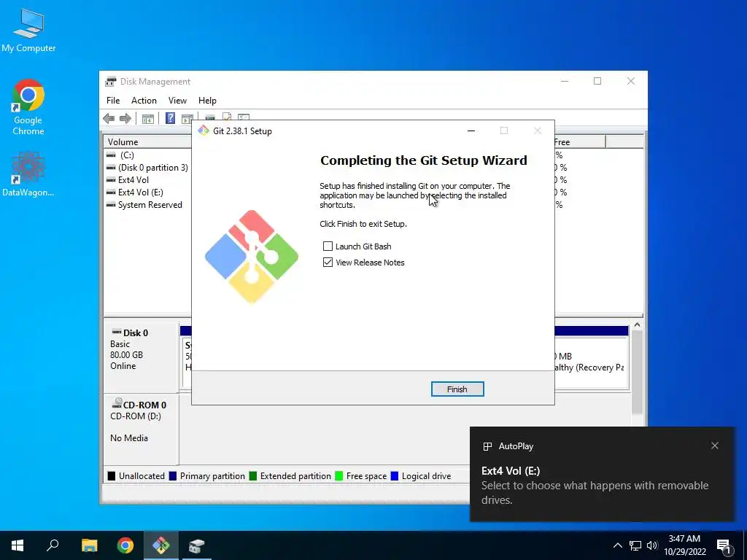Click the Forward arrow in Disk Management toolbar
Image resolution: width=747 pixels, height=560 pixels.
pos(125,118)
